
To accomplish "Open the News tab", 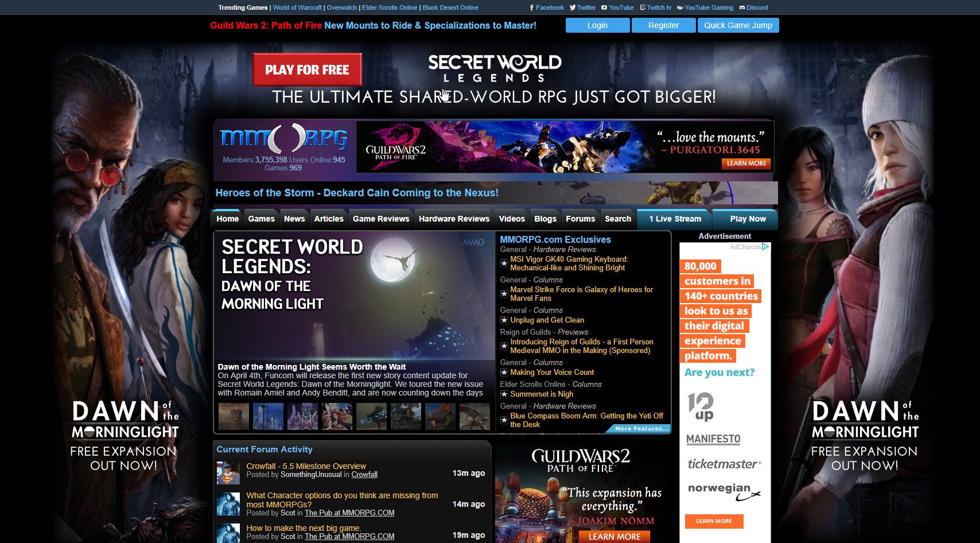I will [x=294, y=219].
